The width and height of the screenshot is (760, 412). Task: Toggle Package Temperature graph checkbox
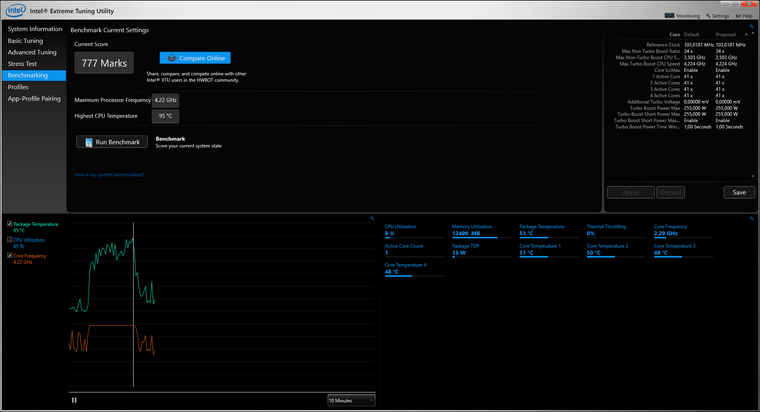pos(10,224)
